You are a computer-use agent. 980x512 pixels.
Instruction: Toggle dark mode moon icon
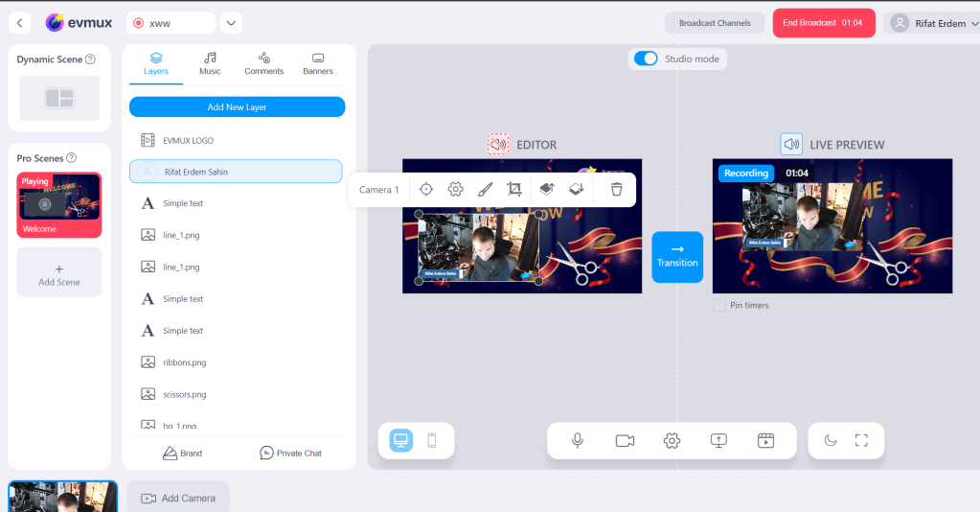(830, 441)
